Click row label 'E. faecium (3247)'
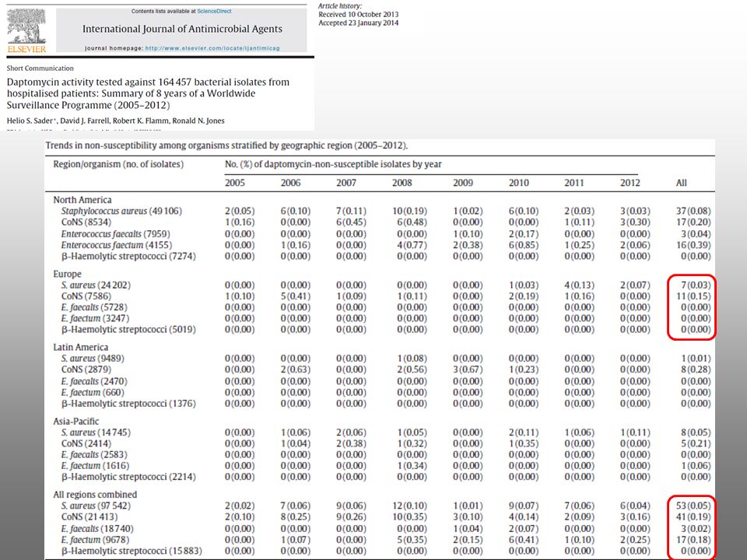Viewport: 747px width, 560px height. (x=95, y=318)
